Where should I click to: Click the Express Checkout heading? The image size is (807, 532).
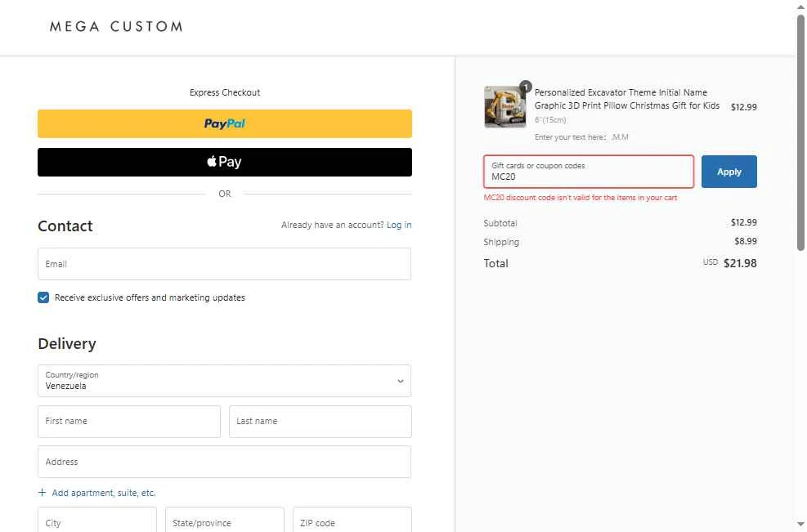[x=224, y=92]
